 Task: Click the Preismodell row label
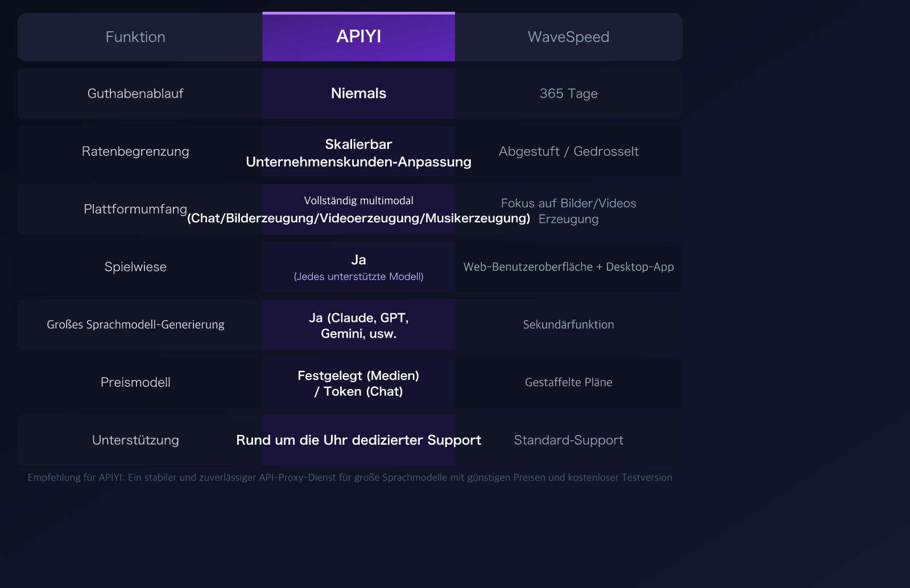(x=135, y=383)
